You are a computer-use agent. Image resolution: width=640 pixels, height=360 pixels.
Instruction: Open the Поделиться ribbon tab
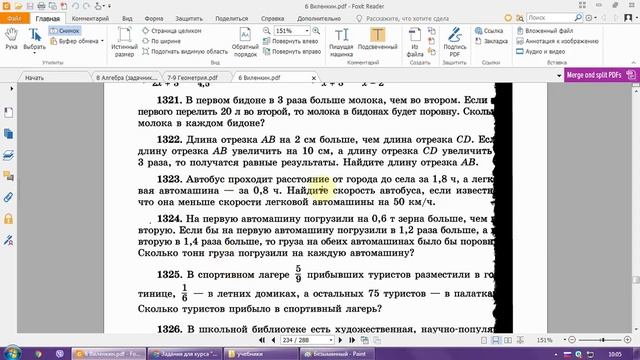231,18
